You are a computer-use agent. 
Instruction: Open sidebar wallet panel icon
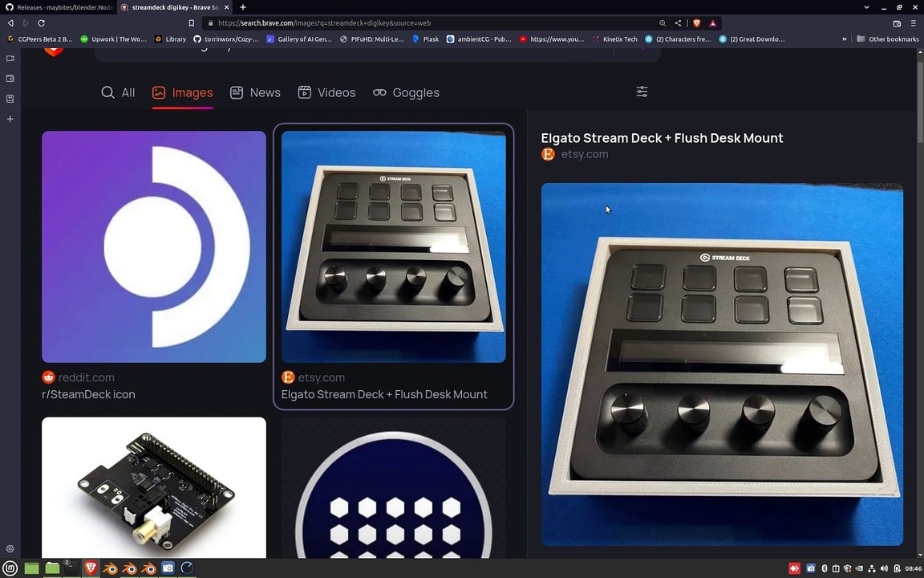click(10, 79)
